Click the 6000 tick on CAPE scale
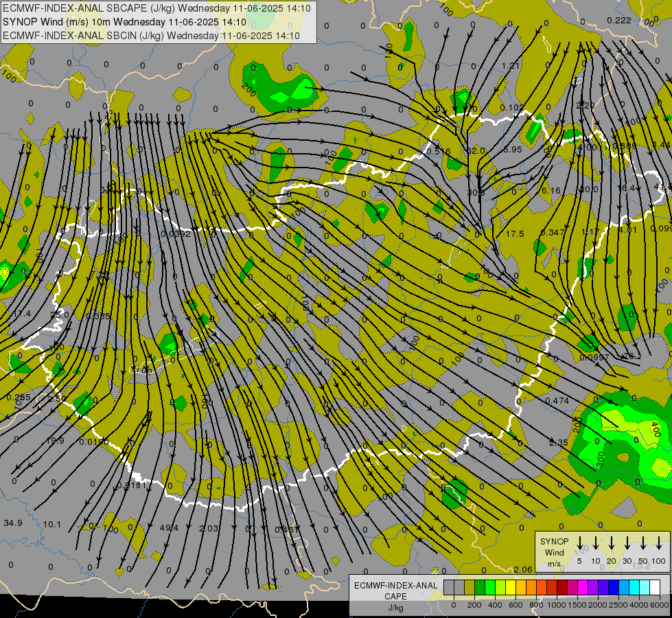 pos(660,605)
